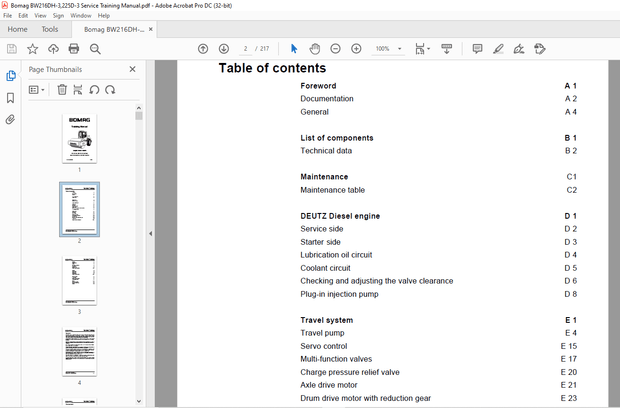Open the Edit menu
Image resolution: width=620 pixels, height=408 pixels.
23,15
